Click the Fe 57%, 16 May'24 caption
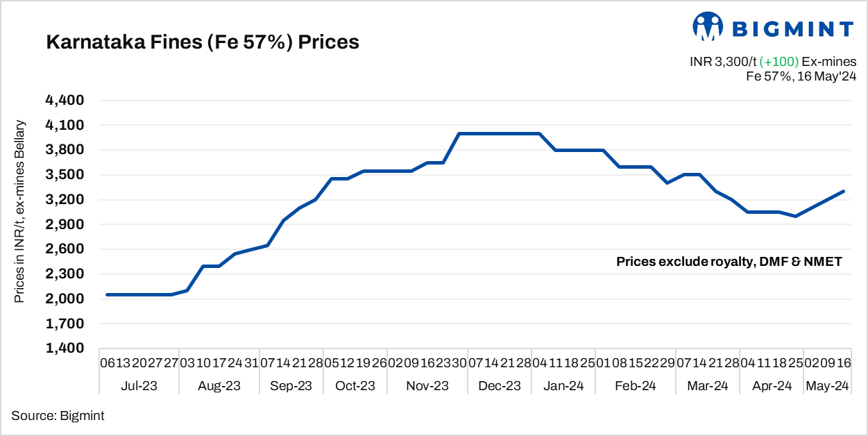Viewport: 868px width, 436px height. pyautogui.click(x=801, y=76)
